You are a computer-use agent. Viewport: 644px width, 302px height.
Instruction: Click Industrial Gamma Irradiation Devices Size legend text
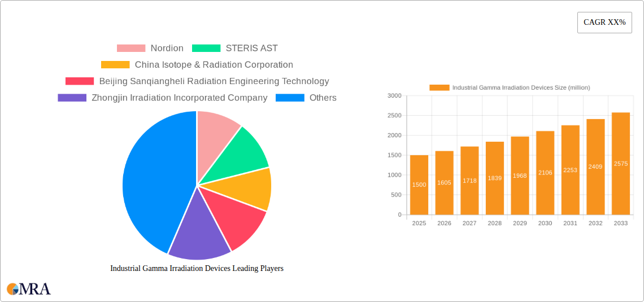[521, 87]
